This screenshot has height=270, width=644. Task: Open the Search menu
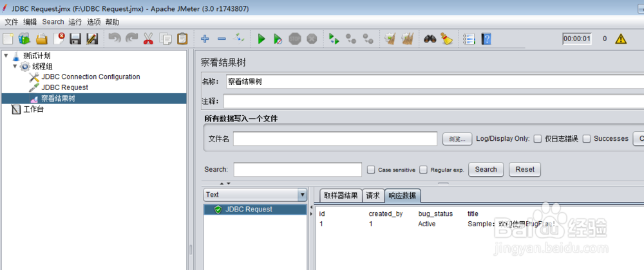tap(53, 22)
